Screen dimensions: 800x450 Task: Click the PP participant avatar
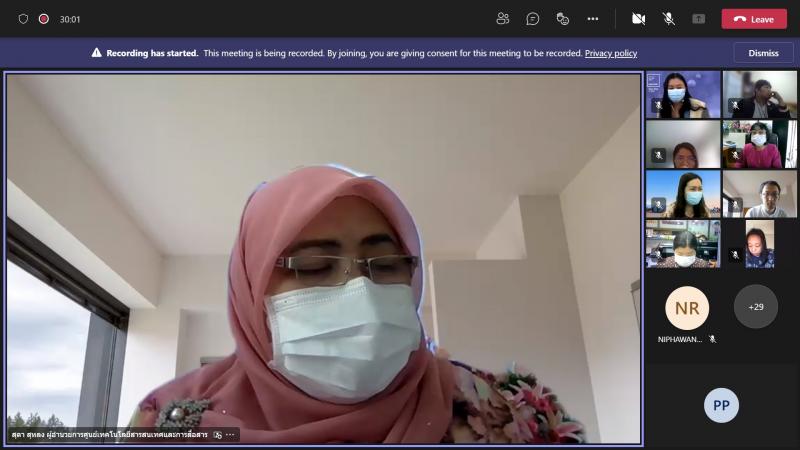(x=721, y=405)
